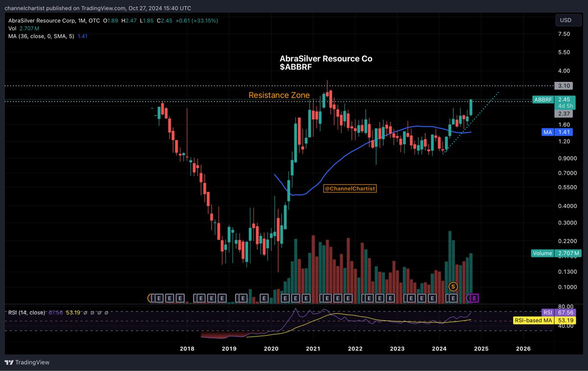Image resolution: width=588 pixels, height=371 pixels.
Task: Click the 4.00 price axis value
Action: pyautogui.click(x=563, y=70)
